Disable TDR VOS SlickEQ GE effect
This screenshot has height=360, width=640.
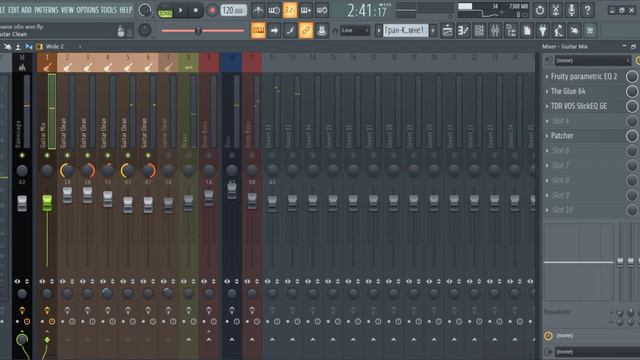632,106
